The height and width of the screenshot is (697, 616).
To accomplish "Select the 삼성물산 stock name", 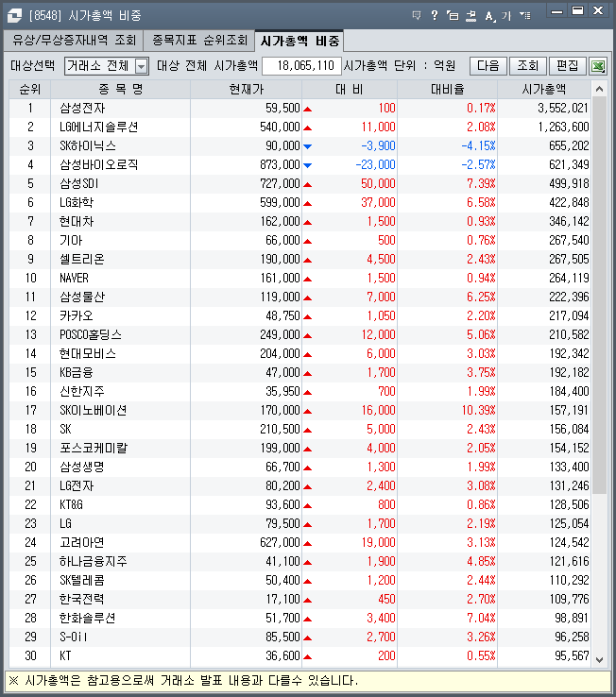I will [82, 297].
